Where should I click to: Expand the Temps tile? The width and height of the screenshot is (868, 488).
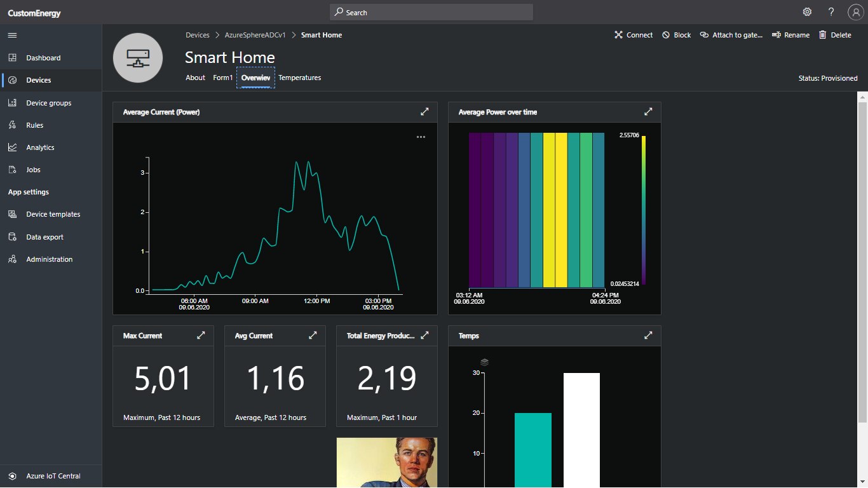[x=648, y=335]
